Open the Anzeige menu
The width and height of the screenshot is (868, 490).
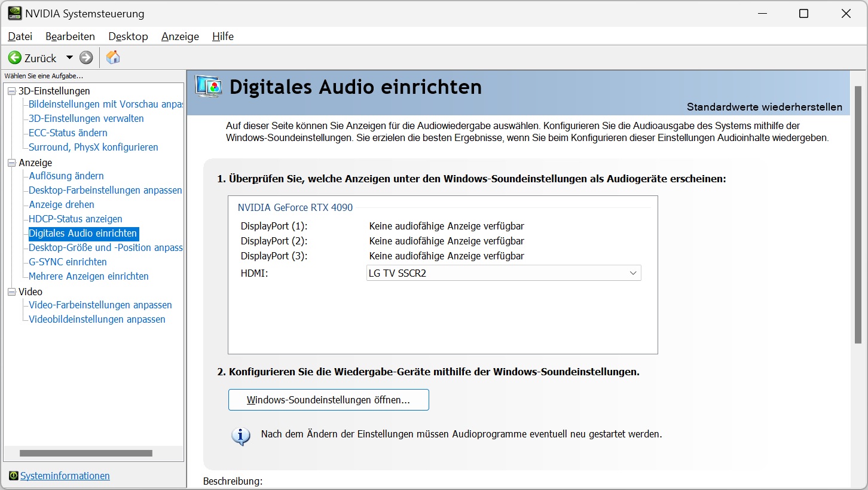[x=180, y=36]
